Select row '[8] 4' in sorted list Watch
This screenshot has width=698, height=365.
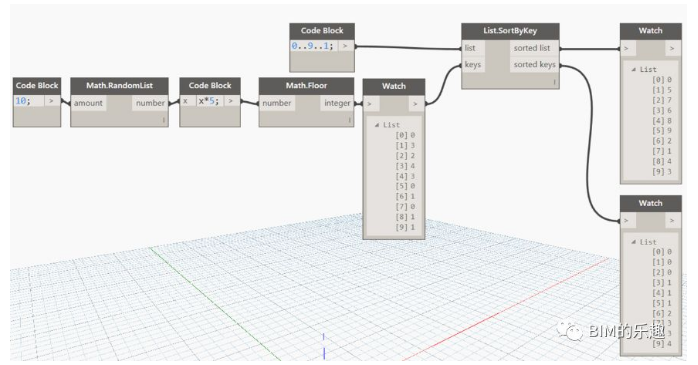(x=662, y=161)
